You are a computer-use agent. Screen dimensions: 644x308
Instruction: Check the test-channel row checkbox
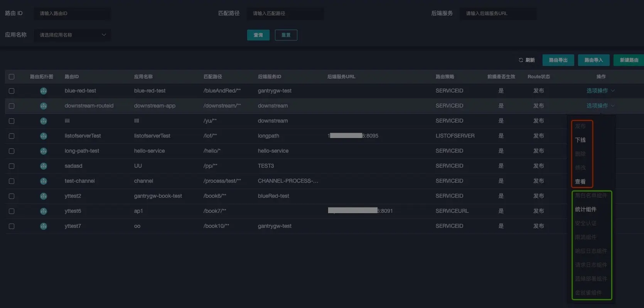[x=12, y=181]
